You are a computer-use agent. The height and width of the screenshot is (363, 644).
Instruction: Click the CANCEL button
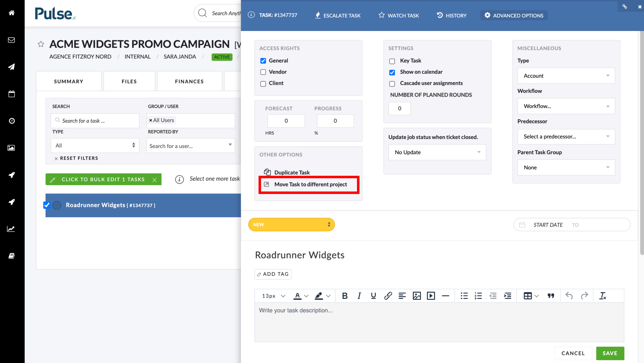click(x=573, y=353)
